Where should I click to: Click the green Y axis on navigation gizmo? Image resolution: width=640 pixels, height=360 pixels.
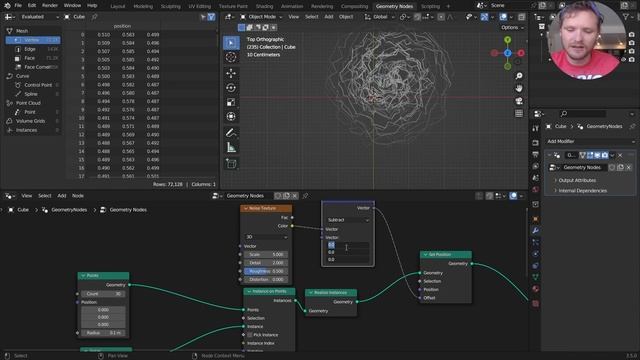point(507,40)
